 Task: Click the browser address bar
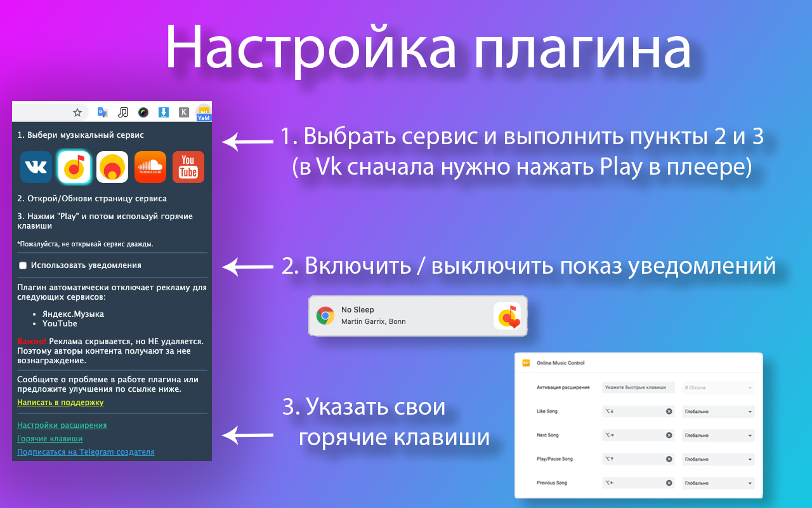point(49,112)
